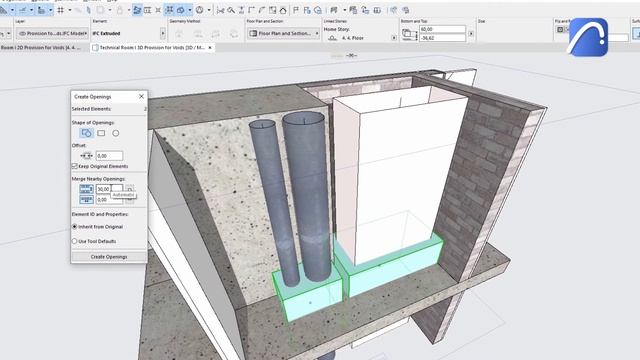This screenshot has width=640, height=360.
Task: Click the top elevation 60,00 field
Action: pos(442,29)
